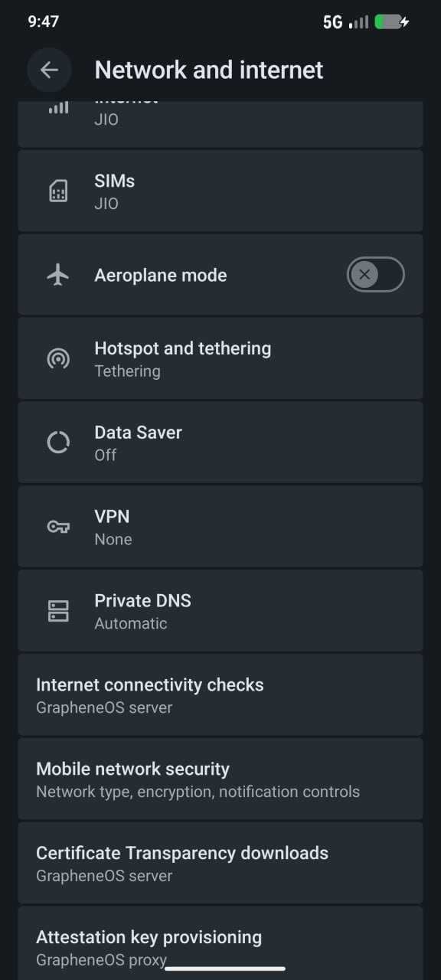Screen dimensions: 441x980
Task: Open Certificate Transparency downloads setting
Action: [x=220, y=864]
